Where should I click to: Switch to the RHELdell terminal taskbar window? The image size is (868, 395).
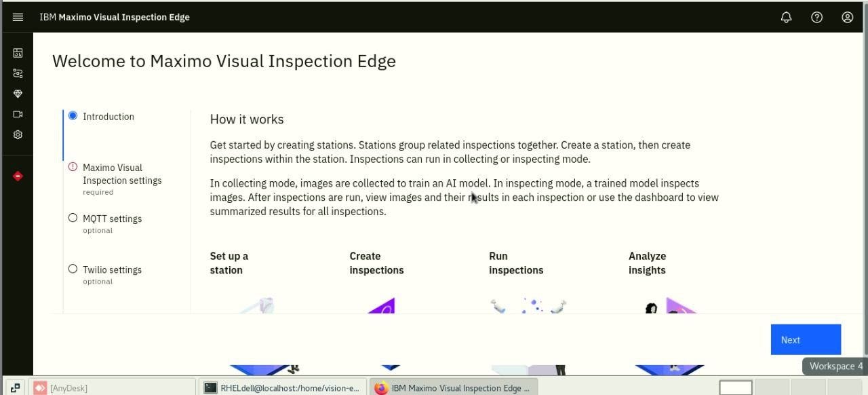point(283,388)
